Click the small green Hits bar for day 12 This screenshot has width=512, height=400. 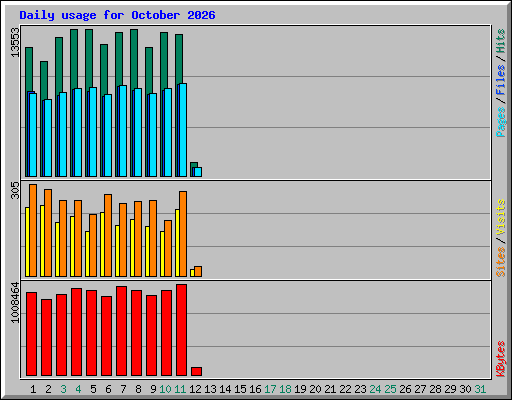(194, 165)
